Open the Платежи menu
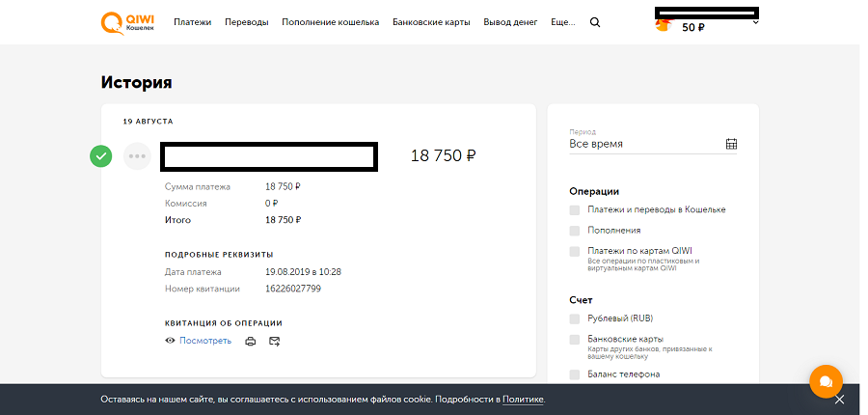Viewport: 868px width, 415px height. pyautogui.click(x=193, y=23)
